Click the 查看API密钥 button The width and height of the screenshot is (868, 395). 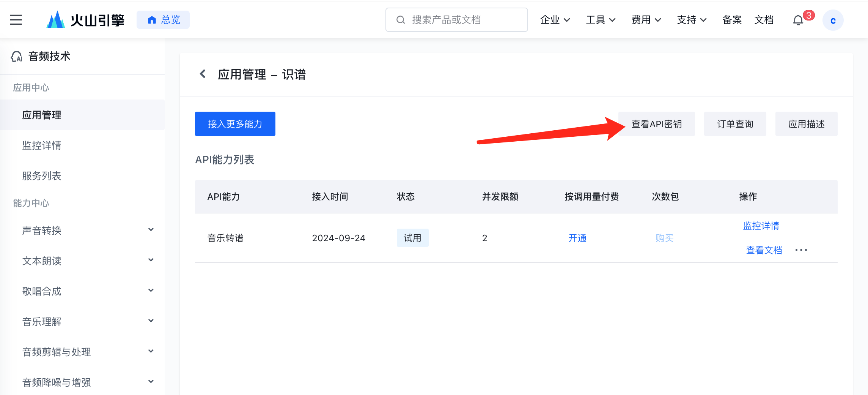tap(656, 124)
